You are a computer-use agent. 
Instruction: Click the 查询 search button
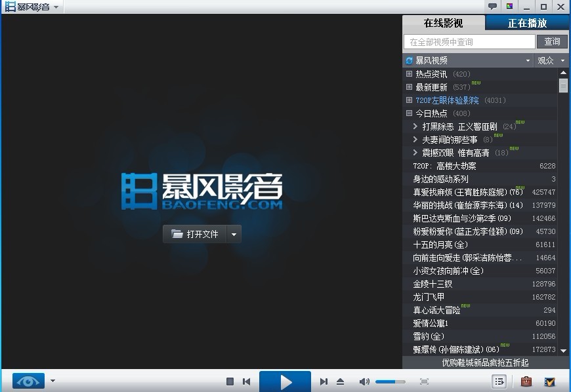pyautogui.click(x=552, y=42)
